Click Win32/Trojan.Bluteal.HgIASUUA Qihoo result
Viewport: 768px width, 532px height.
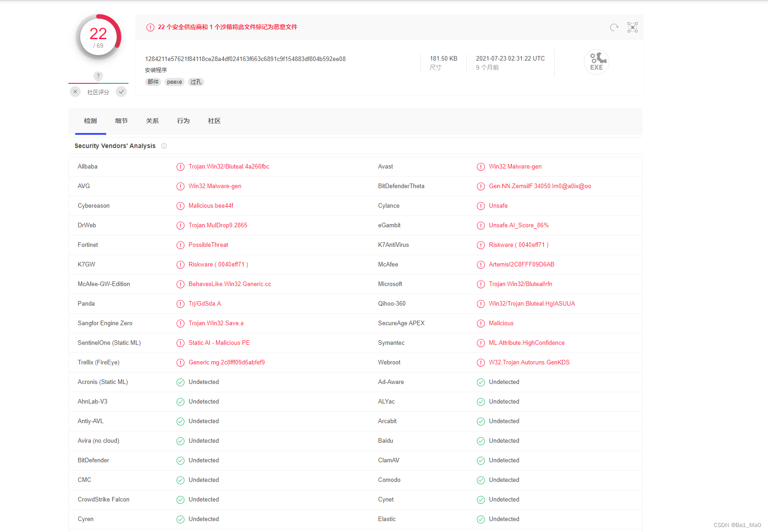[532, 304]
